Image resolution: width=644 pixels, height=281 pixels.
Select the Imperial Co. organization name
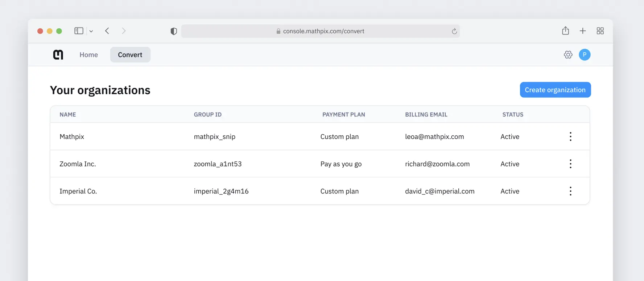(x=78, y=191)
